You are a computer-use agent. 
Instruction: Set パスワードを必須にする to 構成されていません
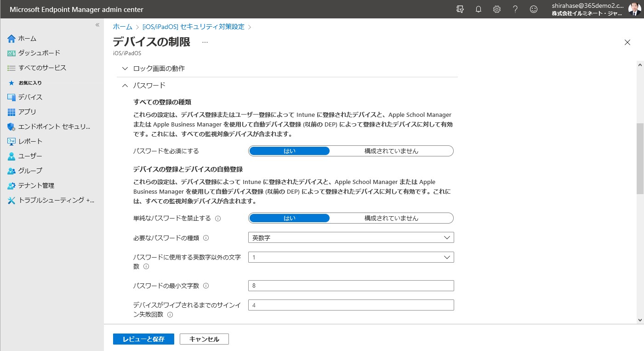(x=391, y=151)
